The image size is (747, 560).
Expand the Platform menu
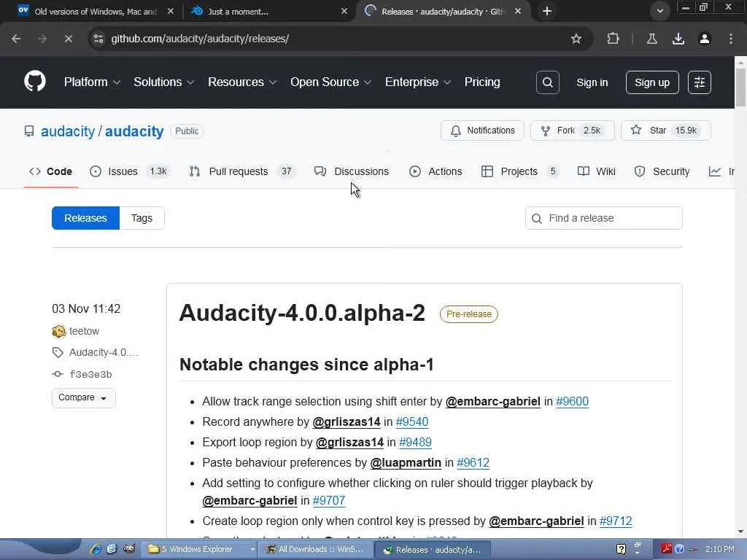(92, 82)
